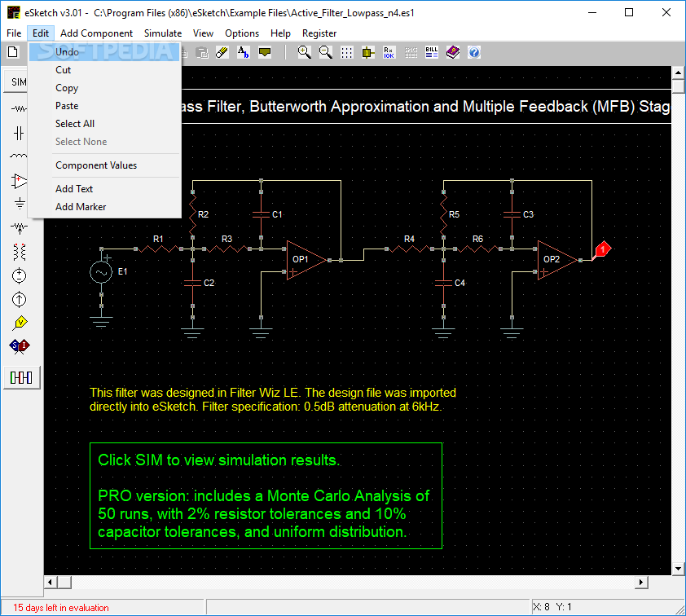Click the horizontal scrollbar right arrow
This screenshot has height=616, width=686.
pyautogui.click(x=641, y=583)
